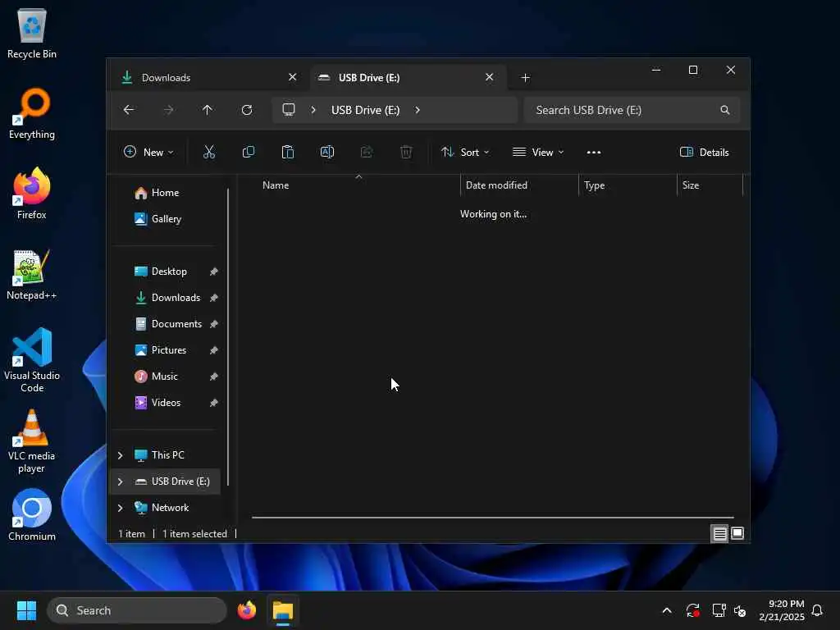This screenshot has width=840, height=630.
Task: Open the New dropdown menu
Action: pyautogui.click(x=148, y=152)
